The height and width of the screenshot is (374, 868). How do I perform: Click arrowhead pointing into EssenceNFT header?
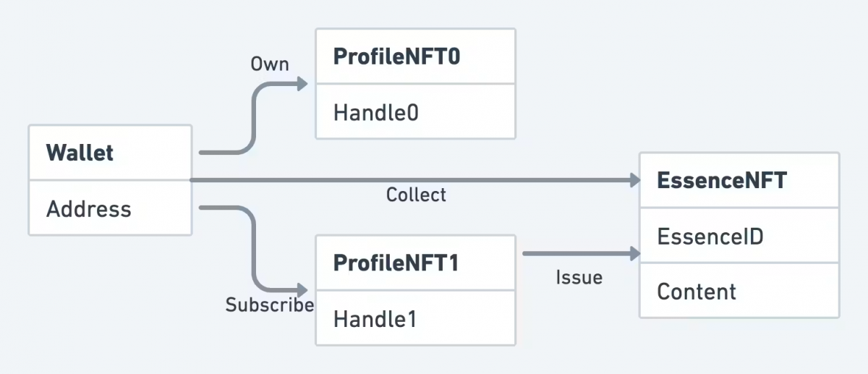[634, 180]
